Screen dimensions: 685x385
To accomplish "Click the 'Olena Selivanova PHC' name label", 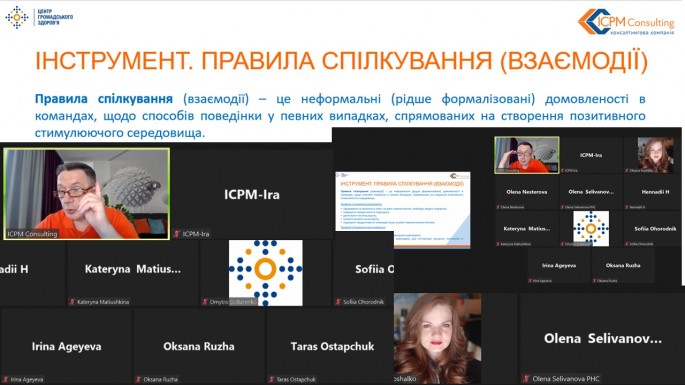I will (566, 378).
